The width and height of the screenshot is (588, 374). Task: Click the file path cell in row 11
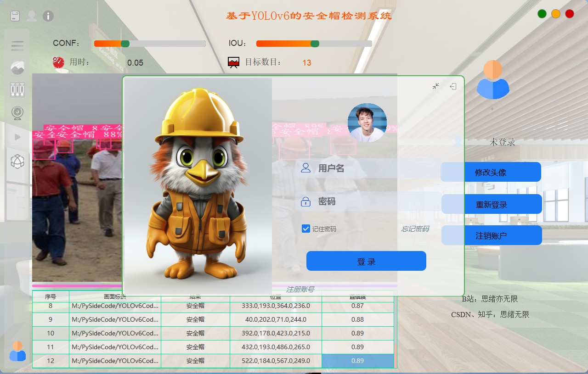(x=115, y=347)
